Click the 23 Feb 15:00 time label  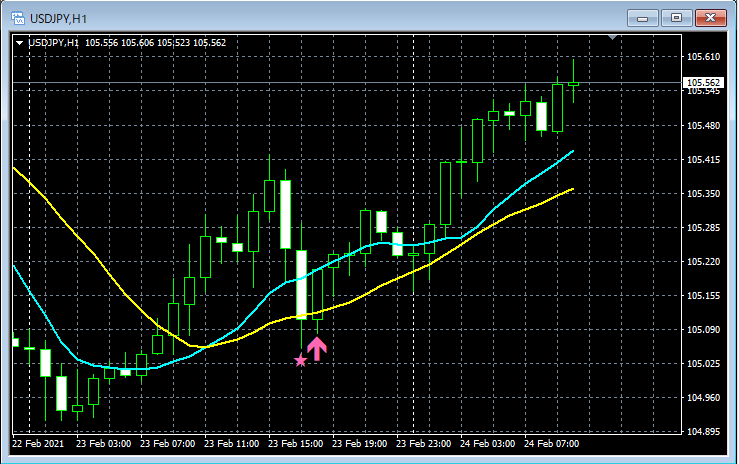click(296, 444)
